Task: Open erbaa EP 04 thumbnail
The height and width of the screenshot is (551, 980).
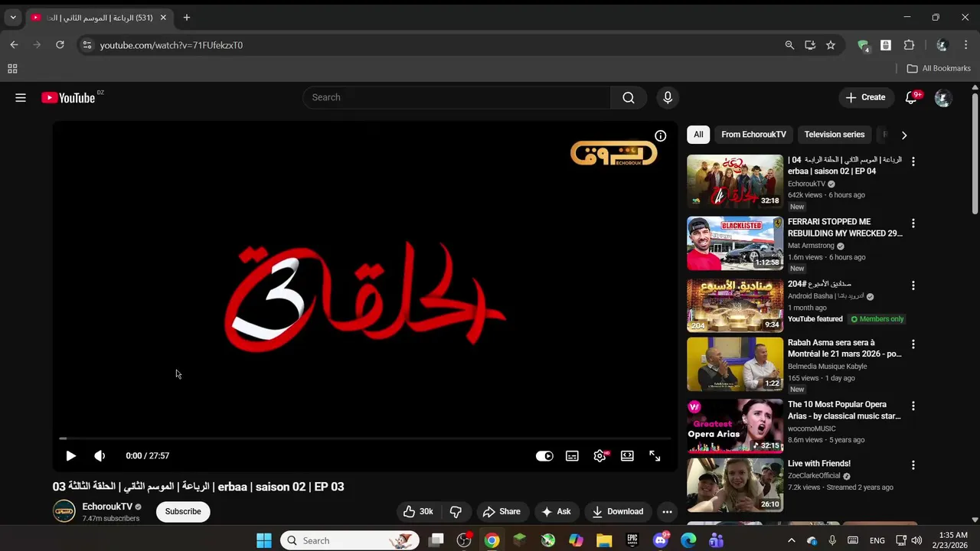Action: (735, 181)
